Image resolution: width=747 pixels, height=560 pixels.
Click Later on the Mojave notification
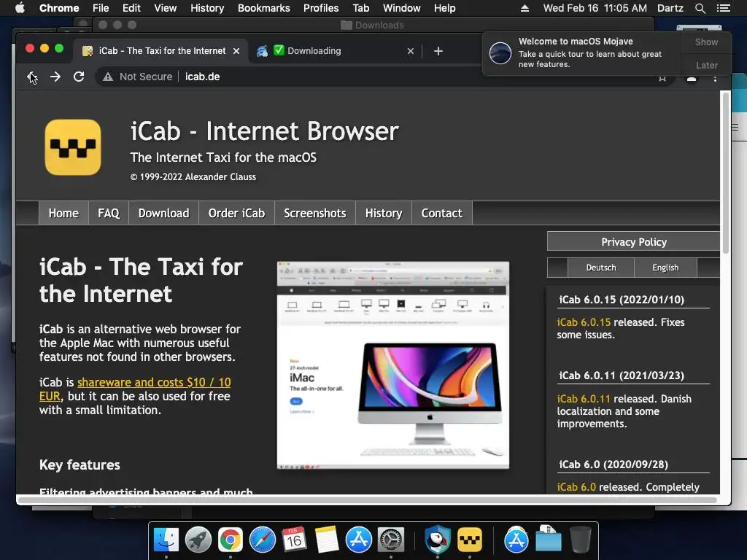[x=706, y=65]
